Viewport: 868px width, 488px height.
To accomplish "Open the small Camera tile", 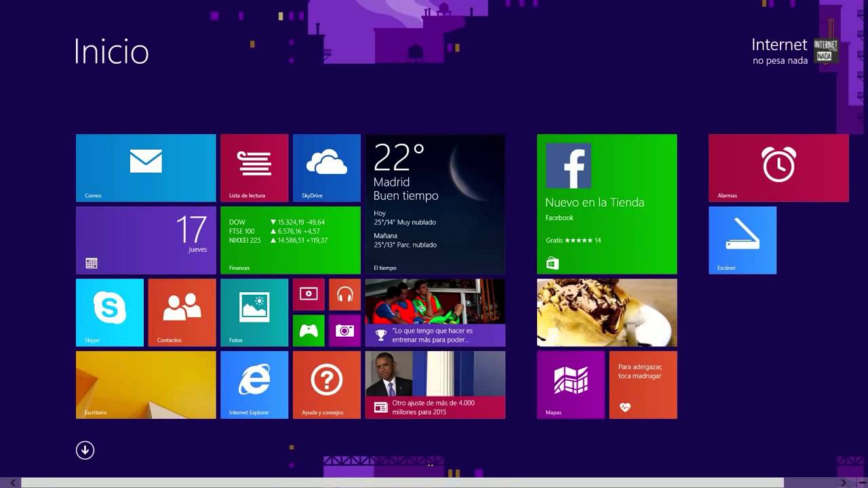I will 345,331.
